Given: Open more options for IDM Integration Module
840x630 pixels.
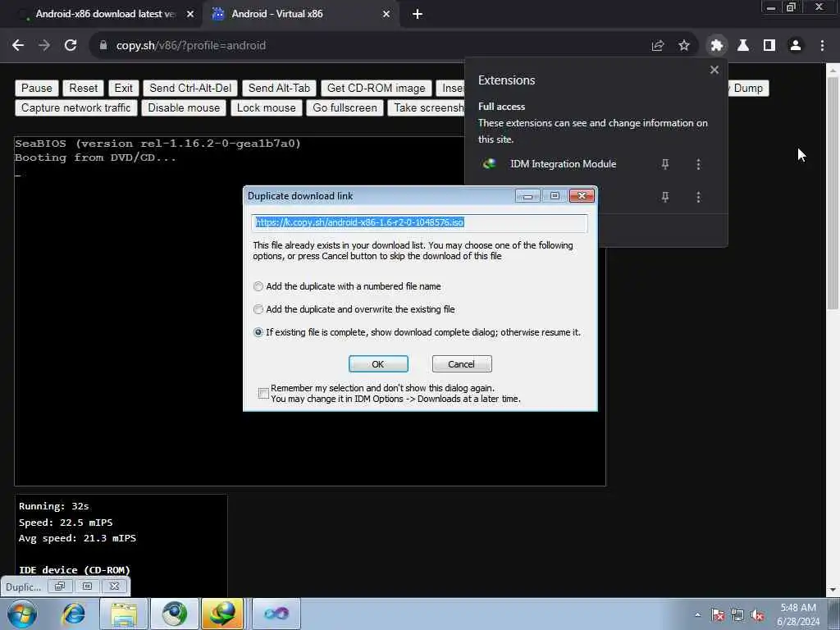Looking at the screenshot, I should pos(698,164).
